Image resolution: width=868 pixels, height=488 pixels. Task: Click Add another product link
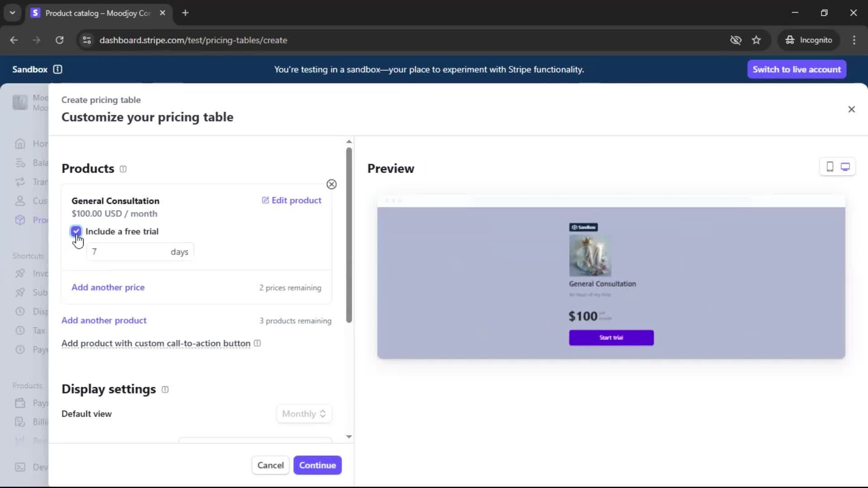click(104, 320)
